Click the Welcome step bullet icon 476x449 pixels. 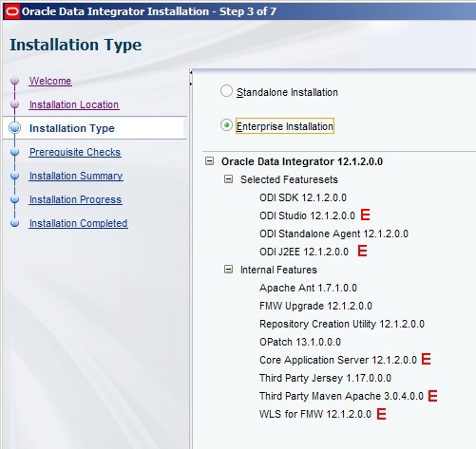pyautogui.click(x=14, y=81)
